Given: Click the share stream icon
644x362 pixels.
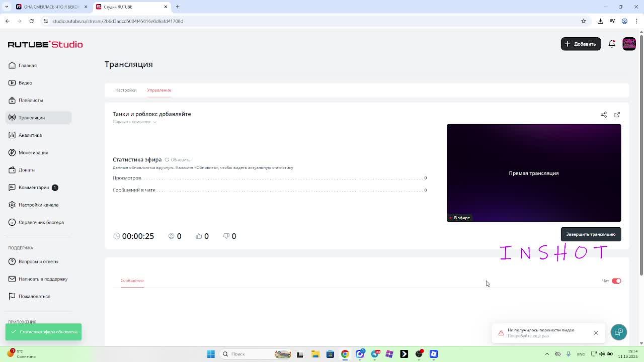Looking at the screenshot, I should pos(604,115).
